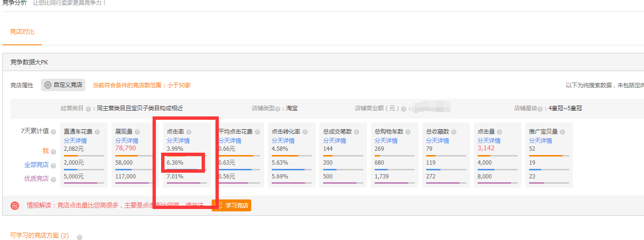Click the red icon before 情报解读
Screen dimensions: 644x240
pyautogui.click(x=15, y=206)
